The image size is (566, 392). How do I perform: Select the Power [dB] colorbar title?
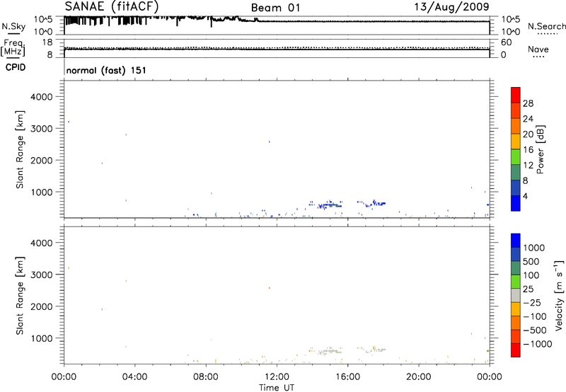541,149
